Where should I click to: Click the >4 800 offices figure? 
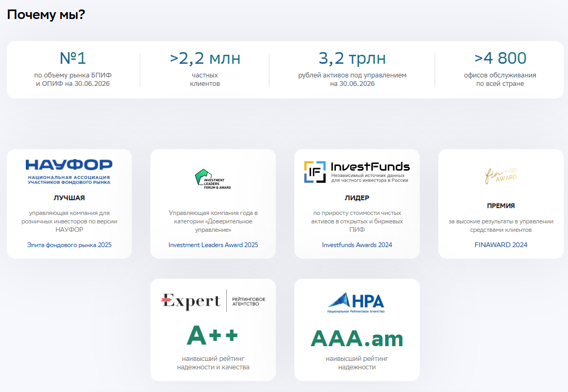(500, 58)
